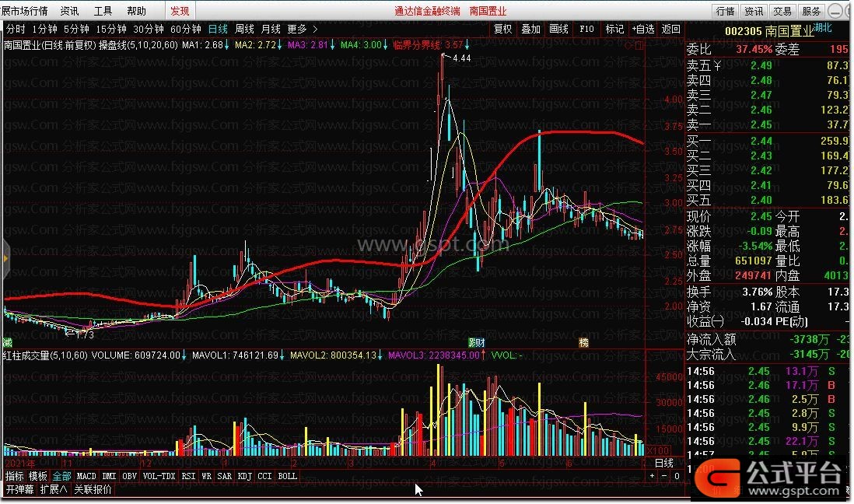854x504 pixels.
Task: Open the 工具 menu
Action: pyautogui.click(x=103, y=11)
